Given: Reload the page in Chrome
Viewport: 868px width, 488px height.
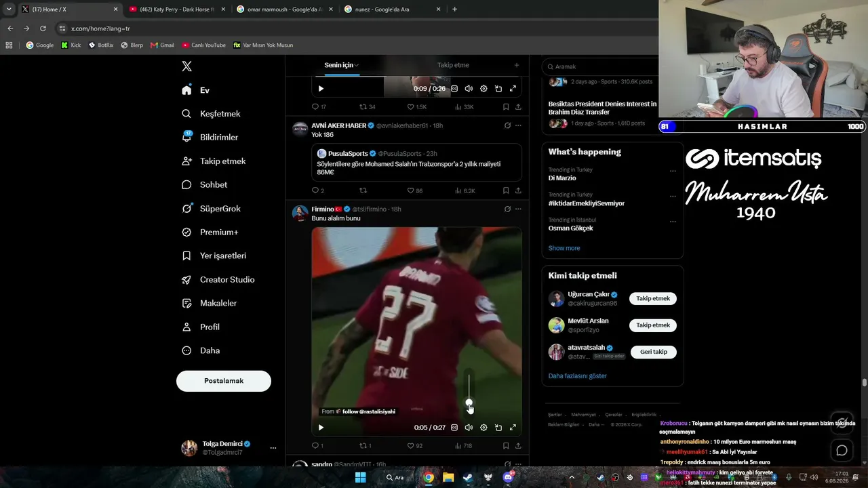Looking at the screenshot, I should click(x=43, y=28).
